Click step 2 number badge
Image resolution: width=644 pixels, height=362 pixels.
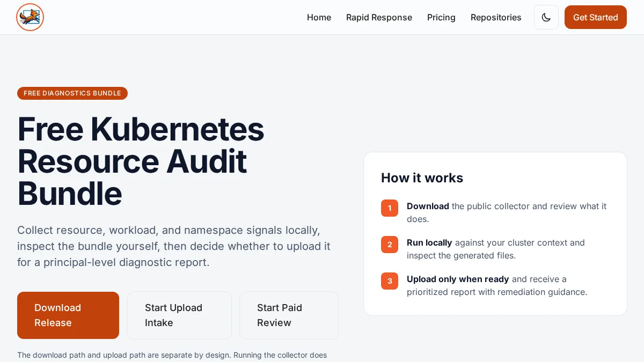pyautogui.click(x=390, y=245)
